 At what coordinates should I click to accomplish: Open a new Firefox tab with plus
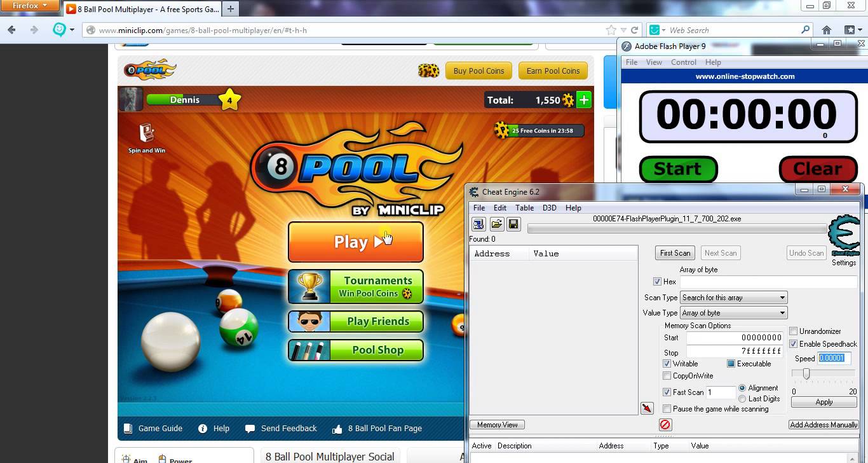tap(231, 9)
